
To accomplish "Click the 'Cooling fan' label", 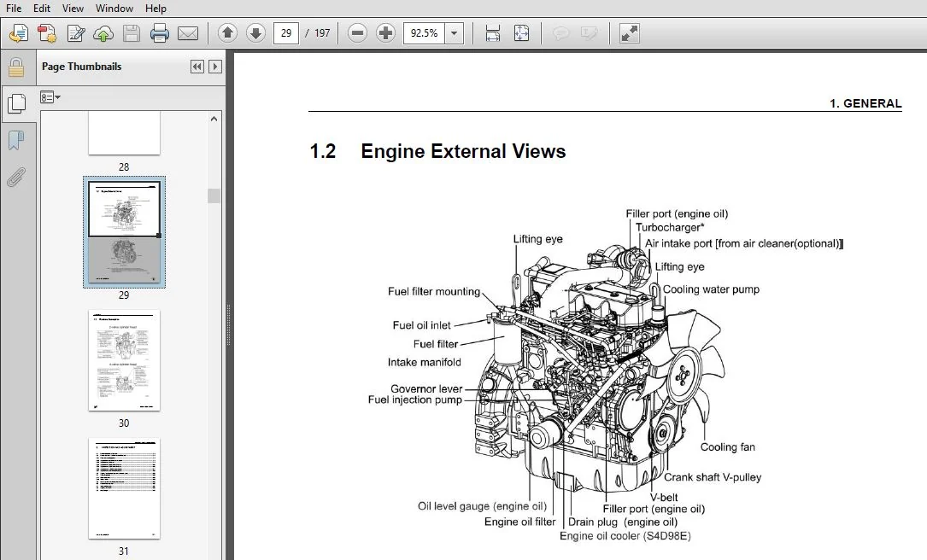I will click(x=728, y=447).
